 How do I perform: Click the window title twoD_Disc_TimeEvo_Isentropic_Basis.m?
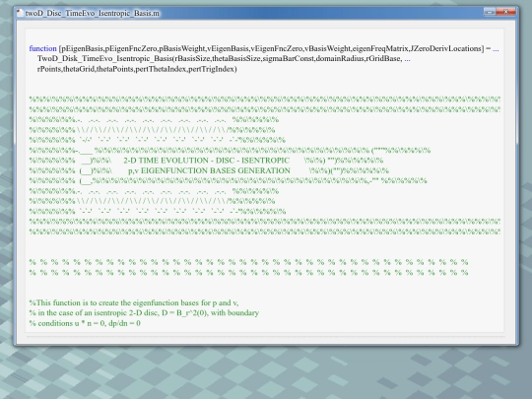93,13
